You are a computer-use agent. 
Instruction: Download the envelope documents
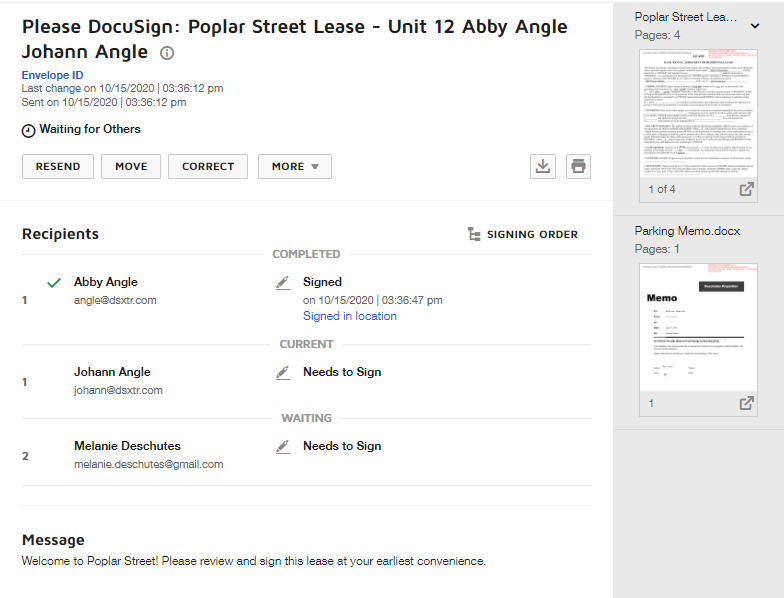point(542,167)
